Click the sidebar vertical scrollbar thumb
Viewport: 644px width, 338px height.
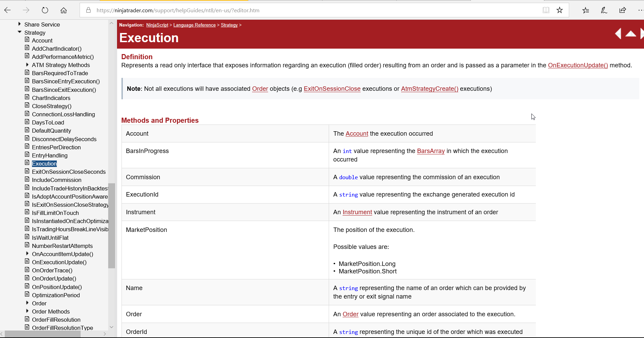click(x=111, y=226)
